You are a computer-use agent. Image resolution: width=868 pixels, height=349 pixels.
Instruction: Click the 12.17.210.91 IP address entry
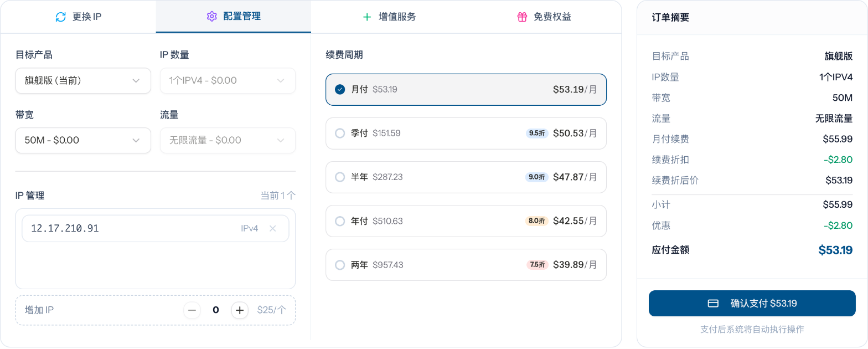[x=156, y=228]
